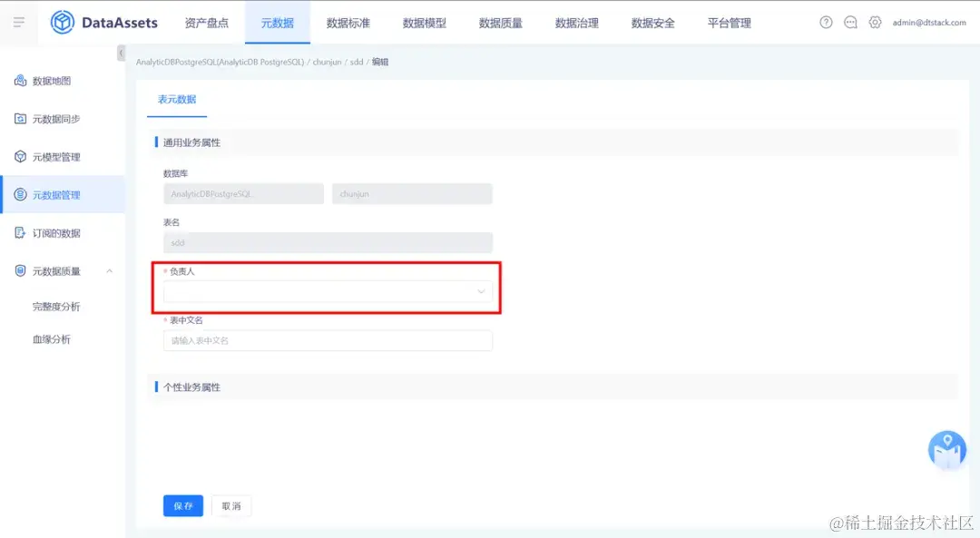The width and height of the screenshot is (980, 538).
Task: Open the 负责人 dropdown
Action: click(328, 292)
